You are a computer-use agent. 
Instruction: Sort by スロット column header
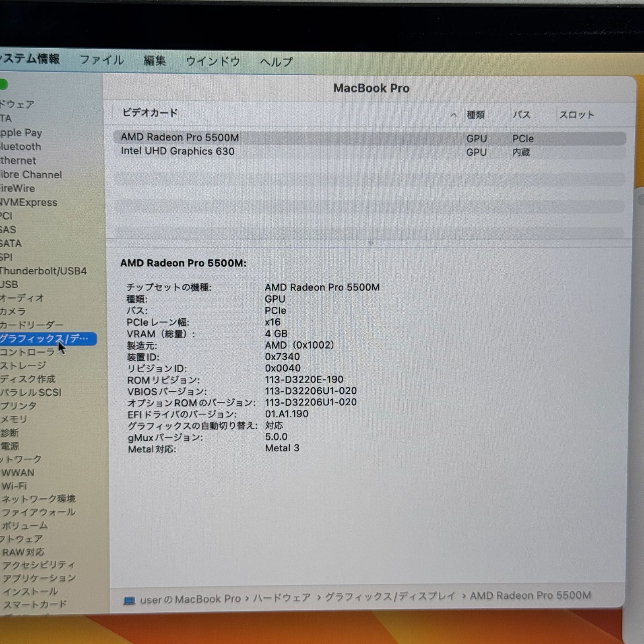576,115
